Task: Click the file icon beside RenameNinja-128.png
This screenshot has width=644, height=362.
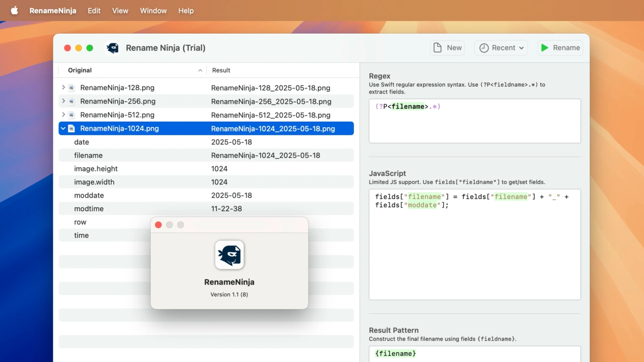Action: (x=72, y=88)
